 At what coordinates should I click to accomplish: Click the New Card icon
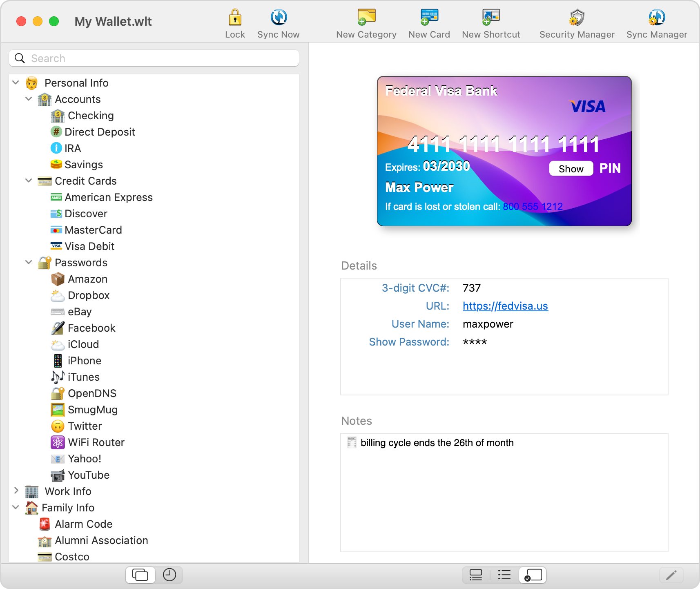point(429,17)
